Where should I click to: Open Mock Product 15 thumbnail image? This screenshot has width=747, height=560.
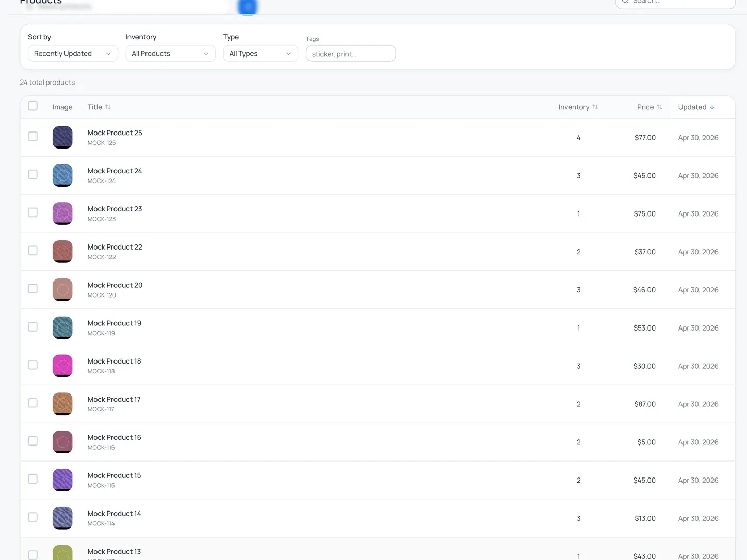(62, 481)
